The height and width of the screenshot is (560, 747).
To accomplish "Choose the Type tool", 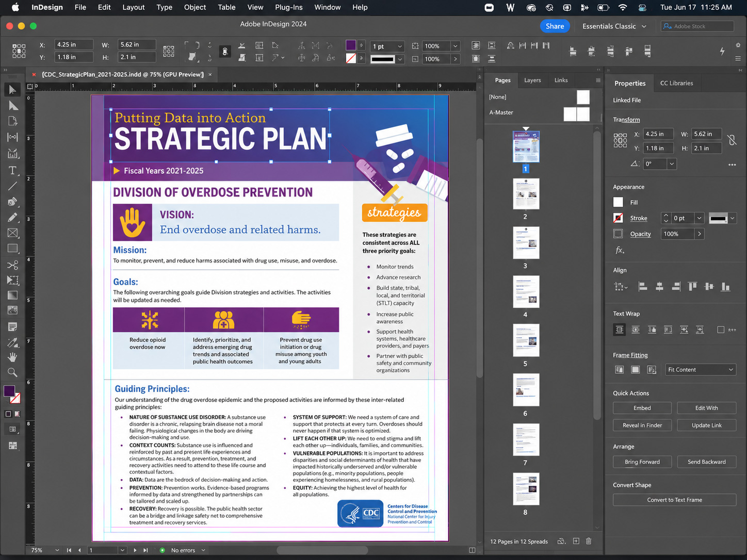I will pyautogui.click(x=13, y=170).
